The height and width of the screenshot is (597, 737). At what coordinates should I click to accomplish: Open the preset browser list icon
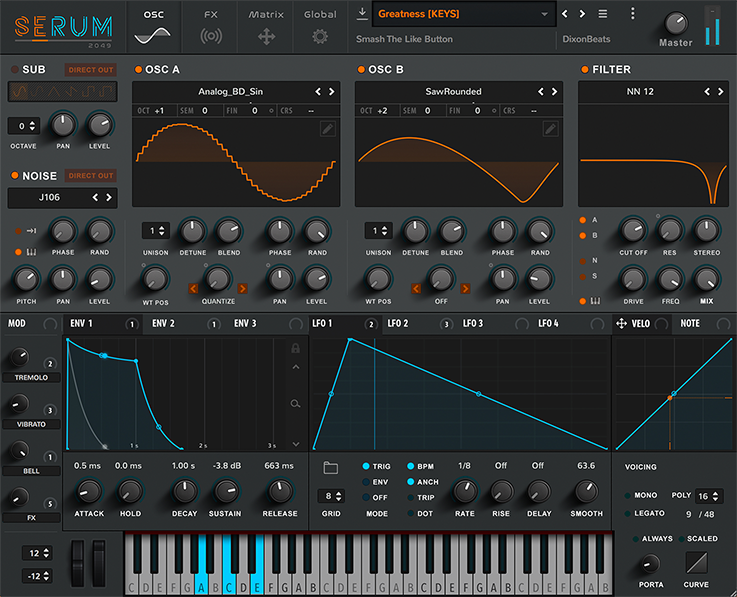603,14
